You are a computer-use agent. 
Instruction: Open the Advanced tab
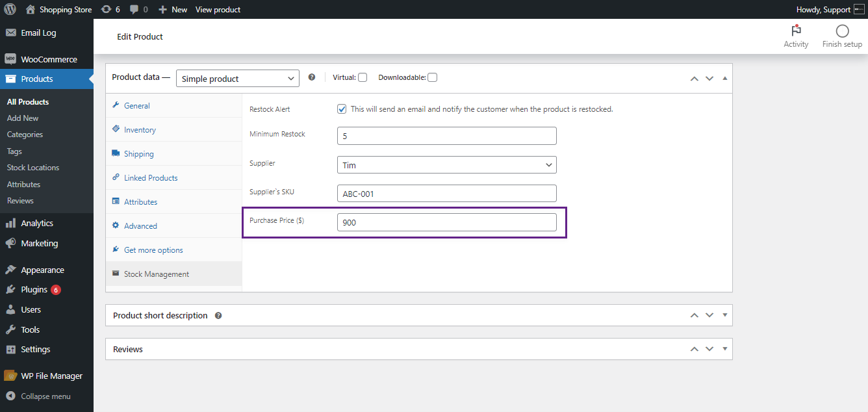tap(173, 225)
